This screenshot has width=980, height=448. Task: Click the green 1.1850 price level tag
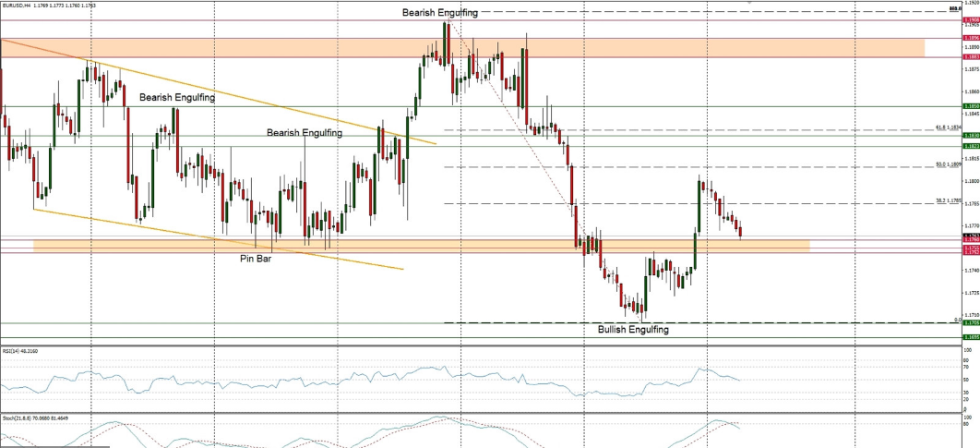(x=971, y=106)
